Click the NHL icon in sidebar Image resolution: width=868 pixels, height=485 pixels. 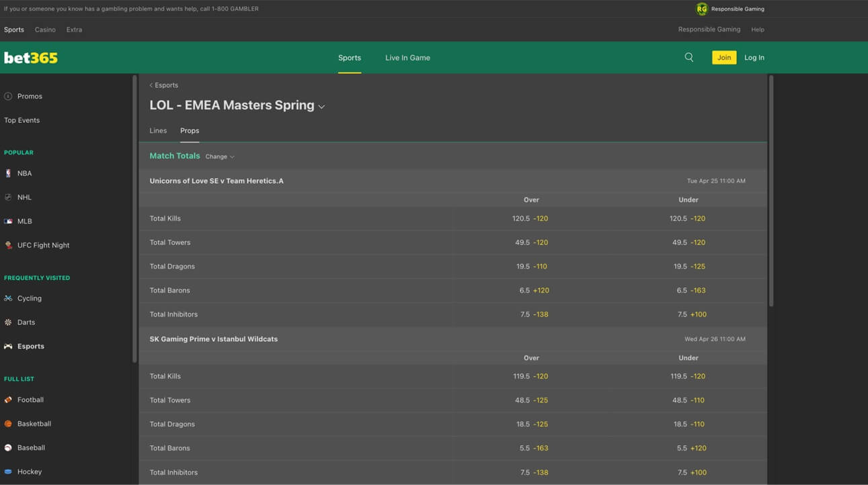point(8,197)
